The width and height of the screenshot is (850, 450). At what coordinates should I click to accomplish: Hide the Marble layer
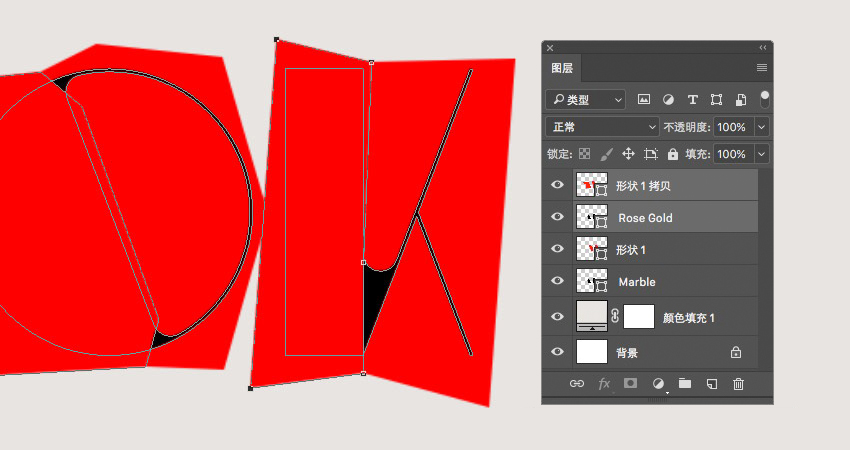click(x=557, y=280)
